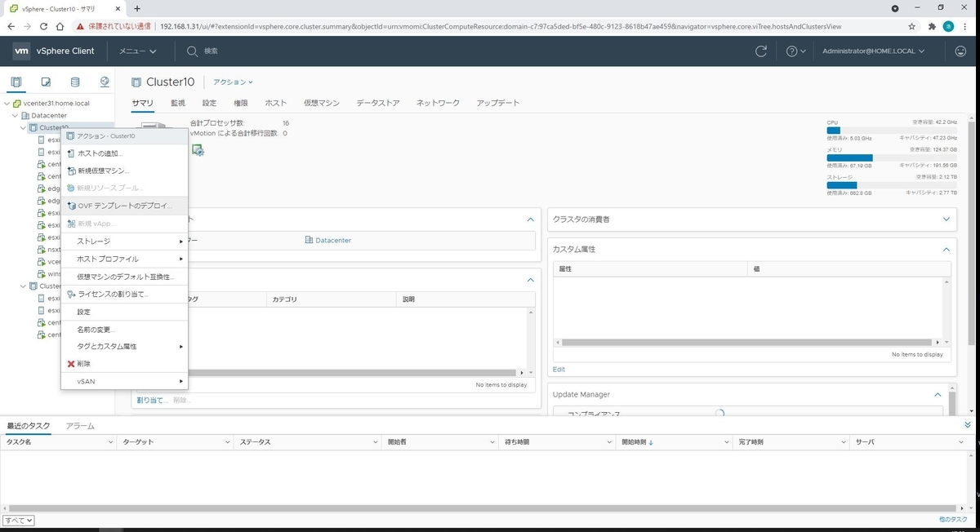This screenshot has height=532, width=980.
Task: Click the Datacenter link in related objects
Action: click(x=332, y=240)
